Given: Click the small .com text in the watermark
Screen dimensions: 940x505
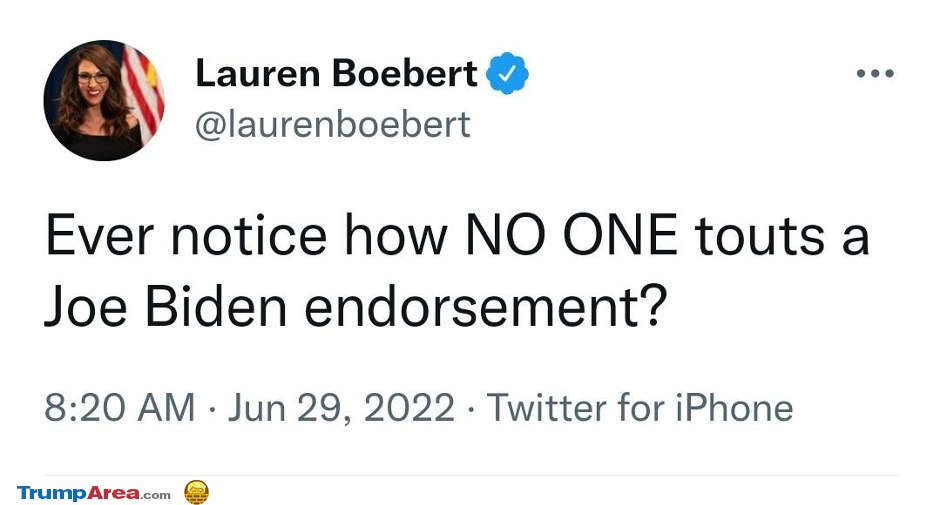Looking at the screenshot, I should (x=155, y=494).
